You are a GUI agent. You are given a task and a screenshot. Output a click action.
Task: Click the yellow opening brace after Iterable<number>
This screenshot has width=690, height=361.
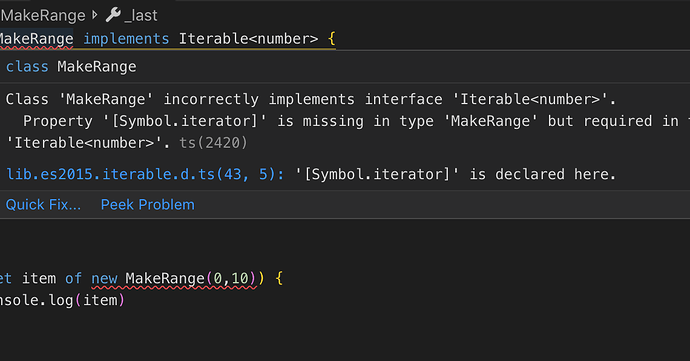coord(332,39)
